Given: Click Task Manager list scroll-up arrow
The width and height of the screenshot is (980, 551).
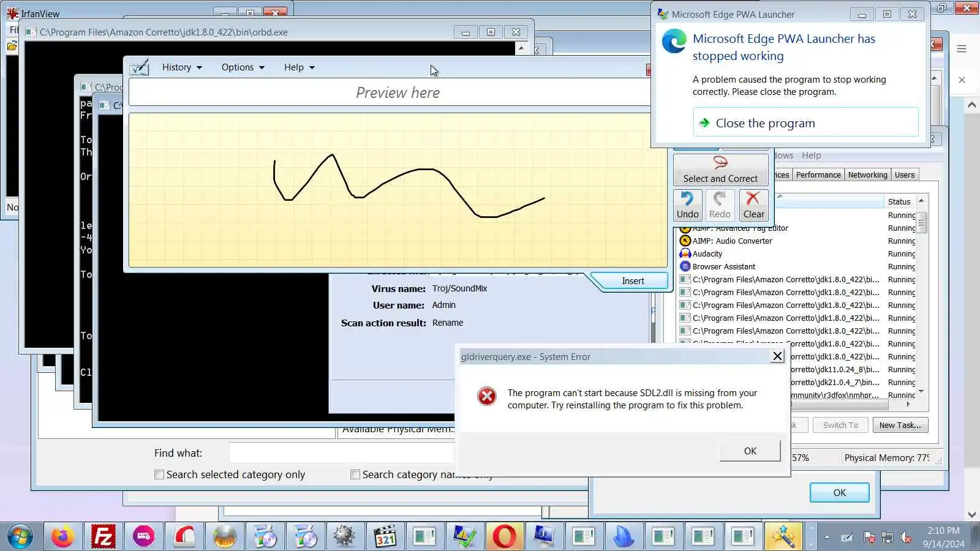Looking at the screenshot, I should click(x=921, y=201).
